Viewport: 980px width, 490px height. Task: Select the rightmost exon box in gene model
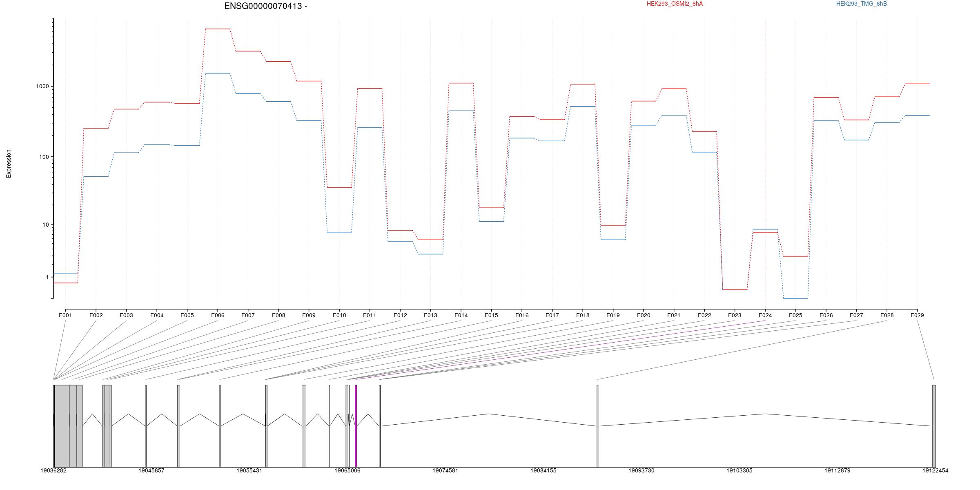click(x=934, y=426)
